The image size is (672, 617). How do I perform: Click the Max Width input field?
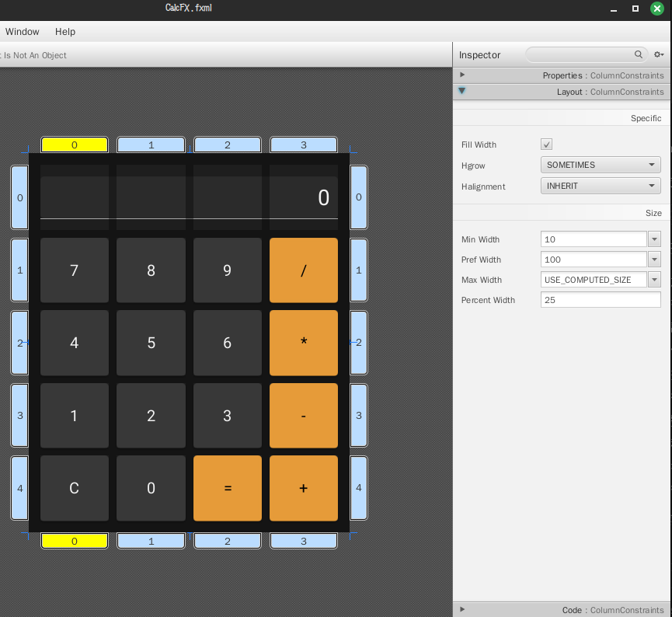click(x=594, y=280)
